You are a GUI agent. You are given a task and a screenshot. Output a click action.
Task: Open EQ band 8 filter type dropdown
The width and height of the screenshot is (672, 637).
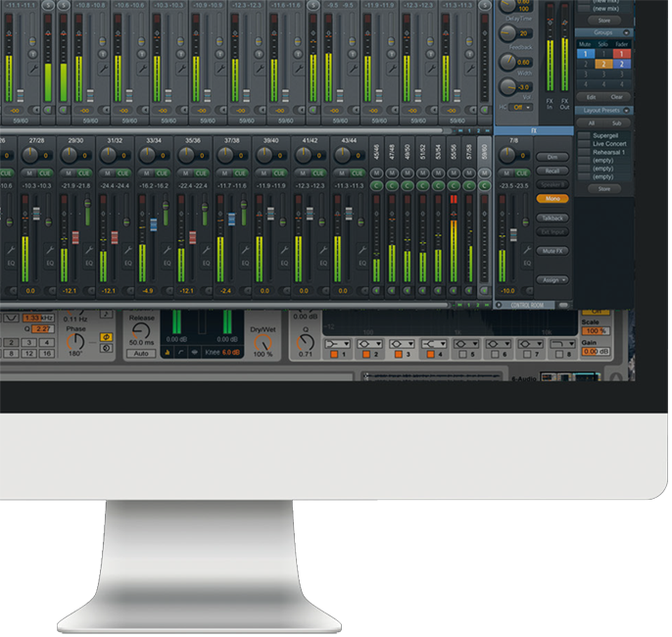pyautogui.click(x=562, y=344)
